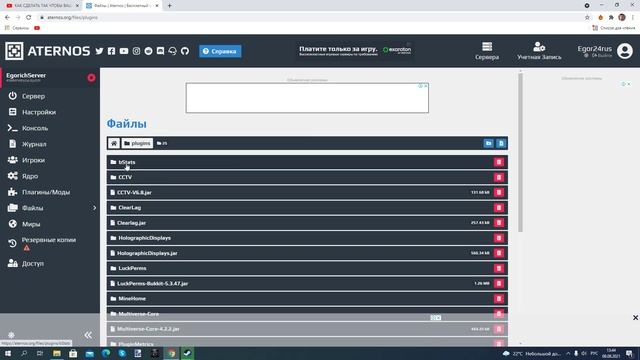Open Windows Start menu
The image size is (640, 360).
coord(8,353)
